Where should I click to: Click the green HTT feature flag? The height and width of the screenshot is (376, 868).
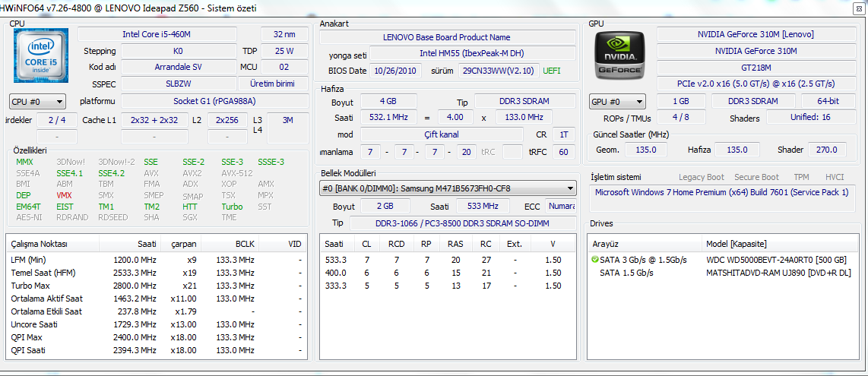190,207
